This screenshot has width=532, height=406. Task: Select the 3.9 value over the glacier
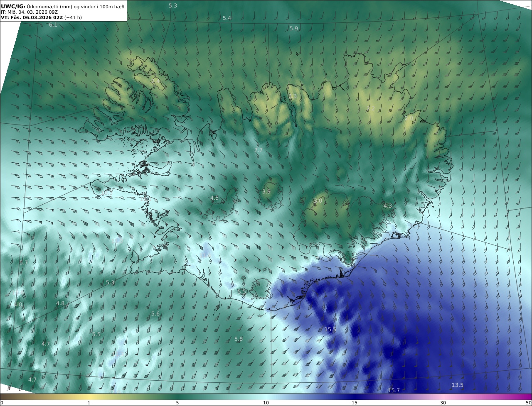click(266, 192)
